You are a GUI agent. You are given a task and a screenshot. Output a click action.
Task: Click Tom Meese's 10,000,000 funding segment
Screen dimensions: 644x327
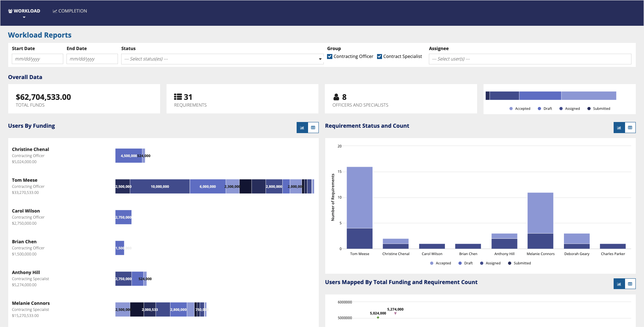[x=160, y=186]
